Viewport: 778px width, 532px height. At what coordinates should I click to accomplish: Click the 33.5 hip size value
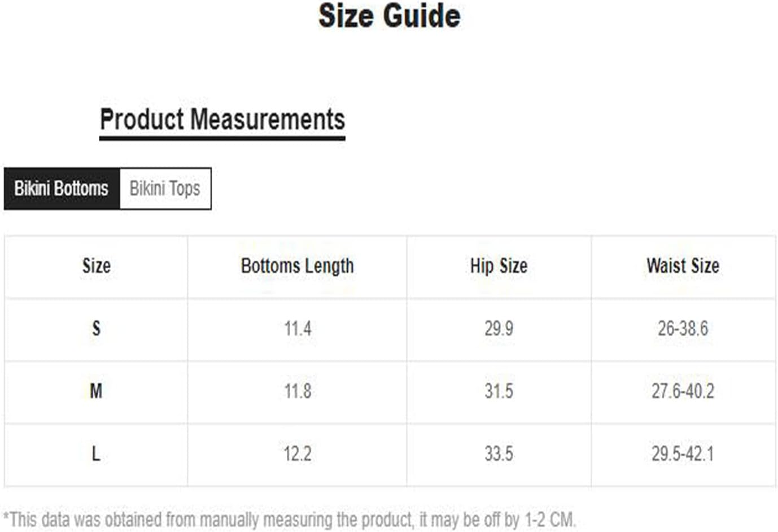coord(499,453)
